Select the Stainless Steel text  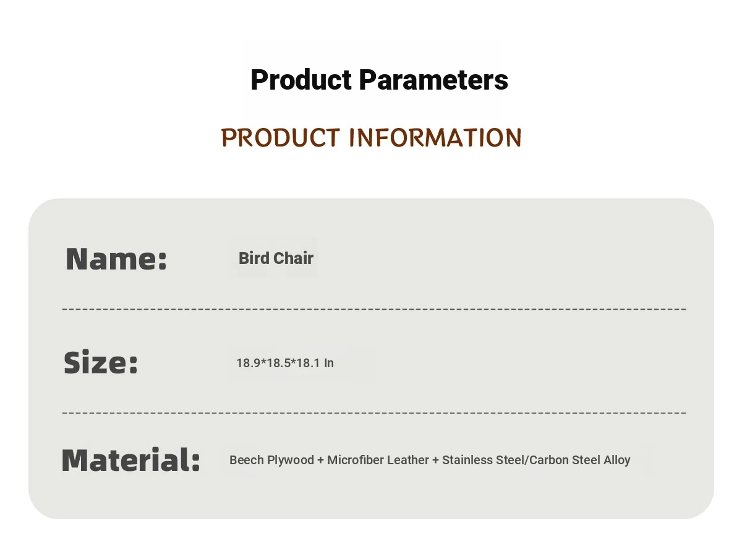pyautogui.click(x=484, y=460)
